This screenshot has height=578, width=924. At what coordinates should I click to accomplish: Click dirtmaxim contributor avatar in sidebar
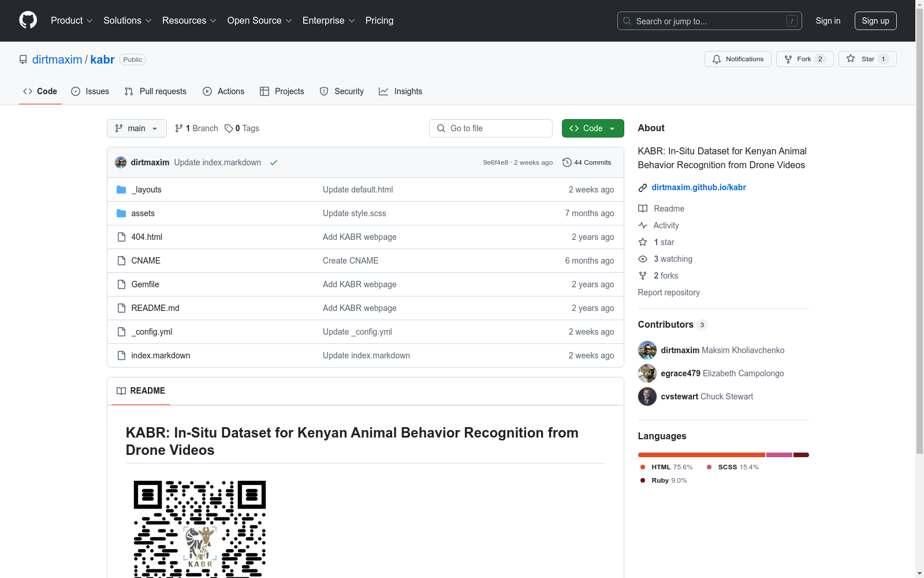[x=647, y=350]
